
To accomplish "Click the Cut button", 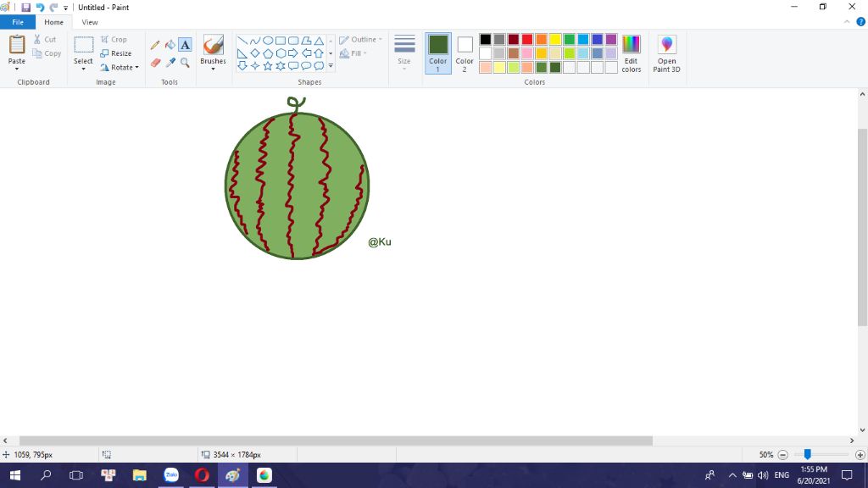I will (44, 39).
